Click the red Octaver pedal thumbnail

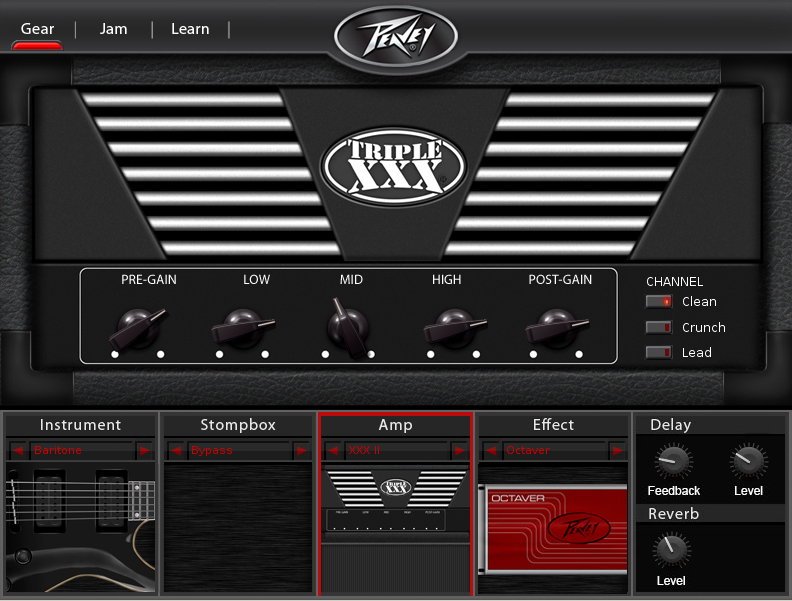[553, 529]
